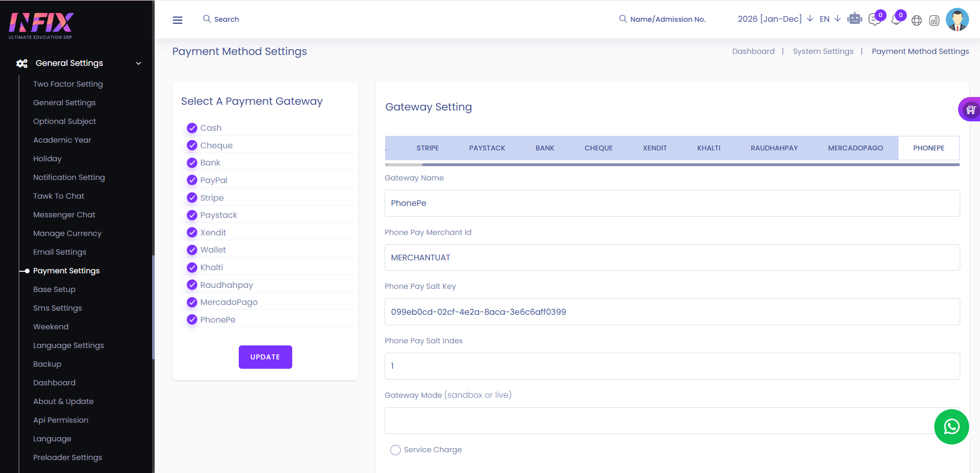The image size is (980, 473).
Task: Open the robot AI assistant icon
Action: click(854, 19)
